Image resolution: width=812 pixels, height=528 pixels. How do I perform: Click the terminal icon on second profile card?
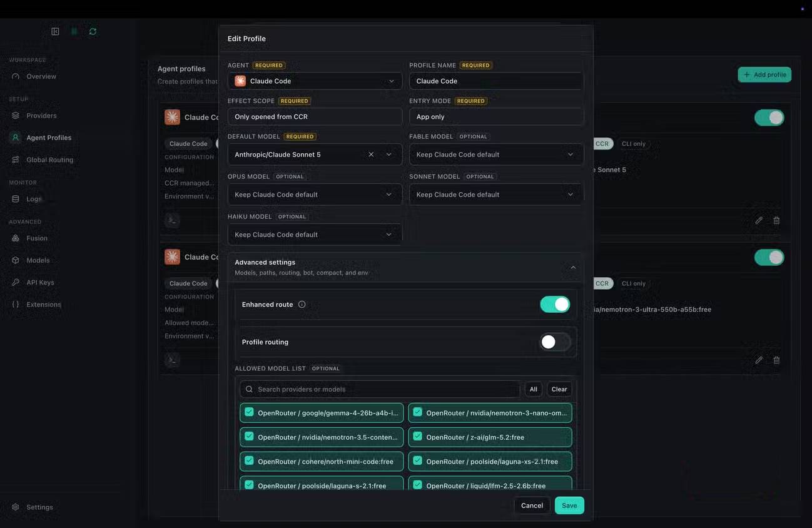tap(172, 360)
